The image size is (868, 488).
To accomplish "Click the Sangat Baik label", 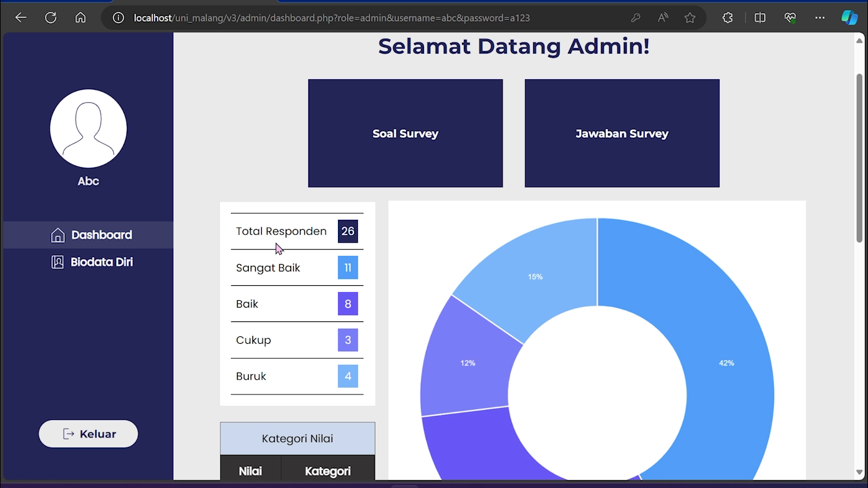I will pos(268,268).
